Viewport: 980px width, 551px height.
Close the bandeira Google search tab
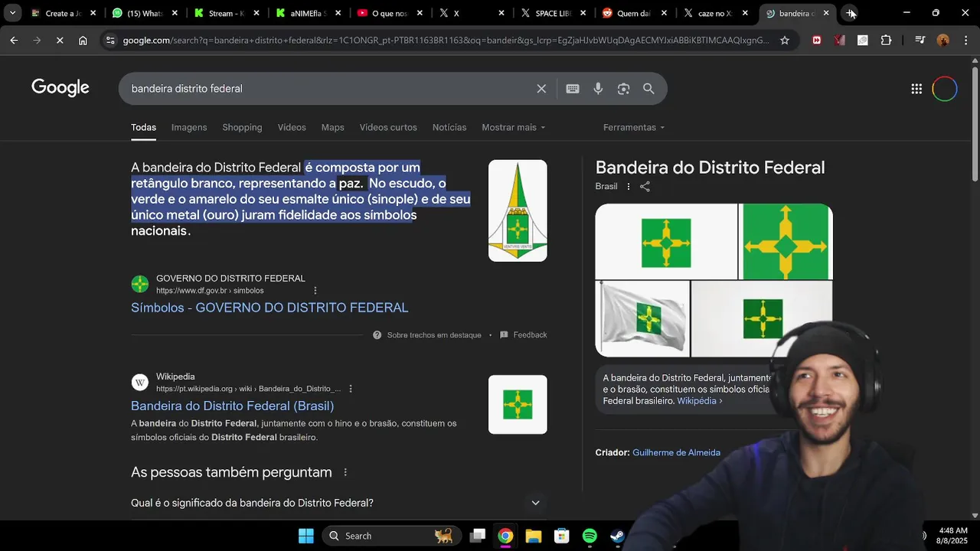pos(826,13)
